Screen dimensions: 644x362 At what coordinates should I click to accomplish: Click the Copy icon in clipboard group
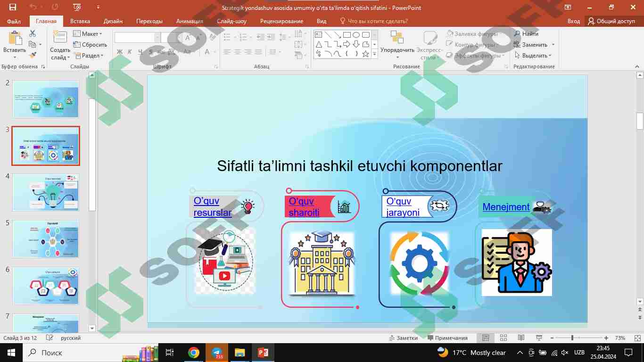(x=32, y=44)
